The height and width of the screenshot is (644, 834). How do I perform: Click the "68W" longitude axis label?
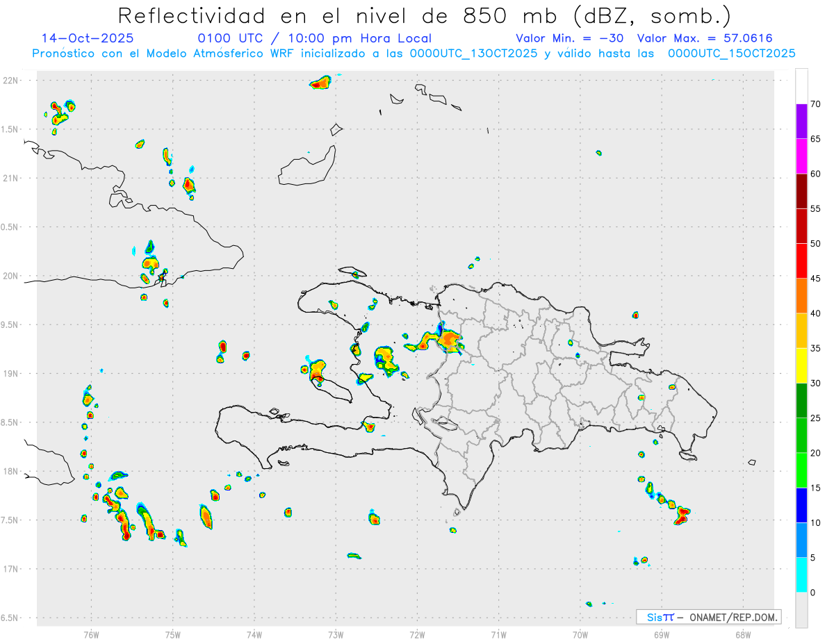(x=743, y=635)
